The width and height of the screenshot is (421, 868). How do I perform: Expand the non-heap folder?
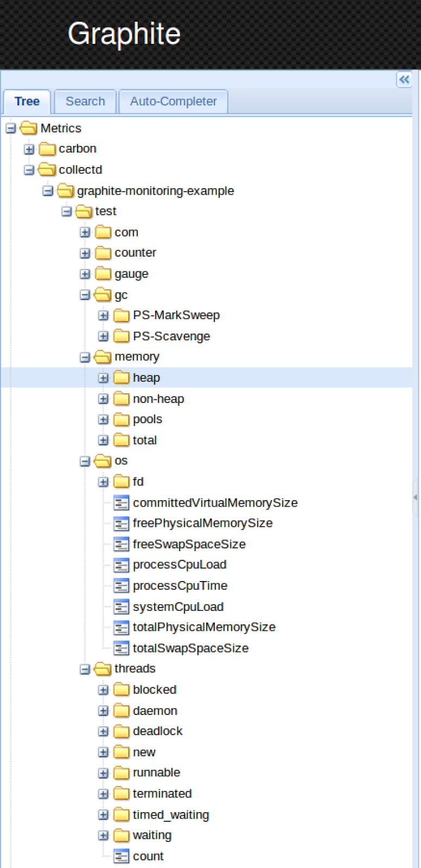pyautogui.click(x=104, y=399)
